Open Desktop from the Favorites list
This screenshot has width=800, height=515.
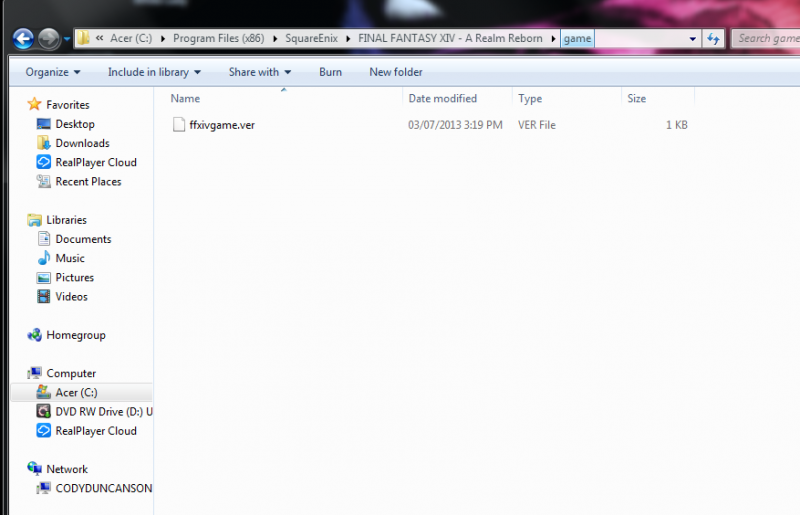point(75,124)
